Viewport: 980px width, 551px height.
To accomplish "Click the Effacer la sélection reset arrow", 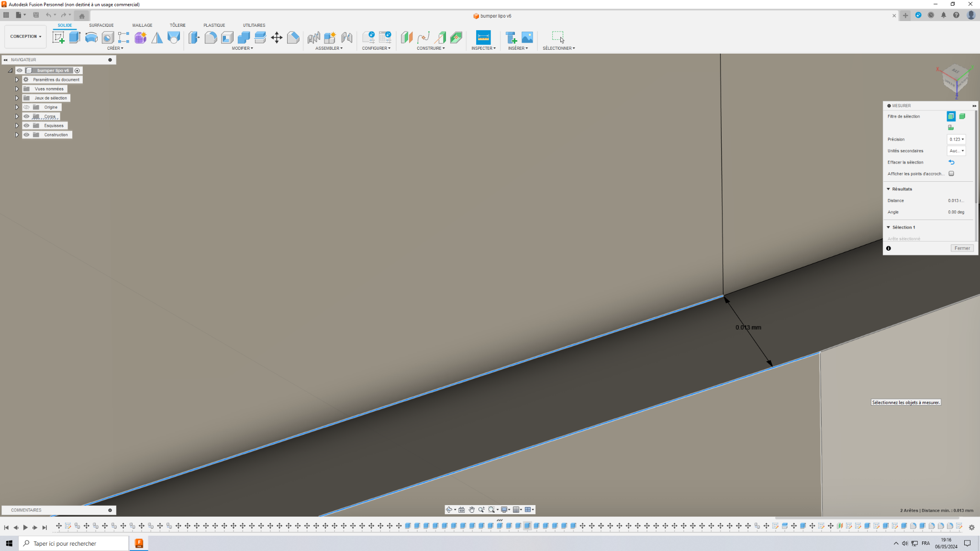I will (951, 162).
